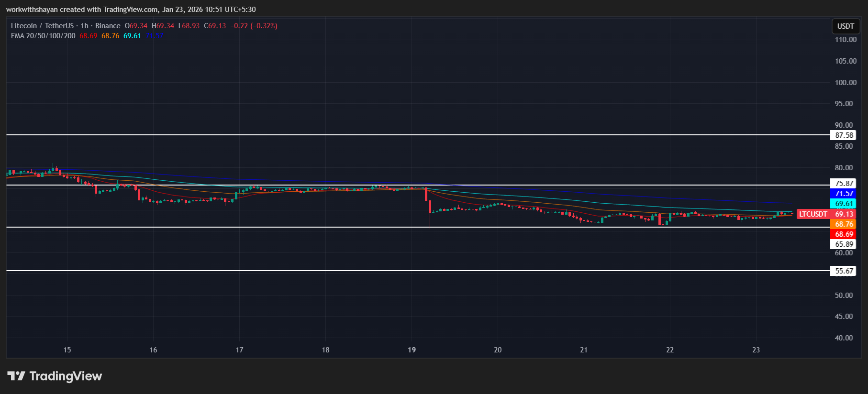This screenshot has height=394, width=868.
Task: Click the 50.00 price scale label
Action: pos(844,295)
